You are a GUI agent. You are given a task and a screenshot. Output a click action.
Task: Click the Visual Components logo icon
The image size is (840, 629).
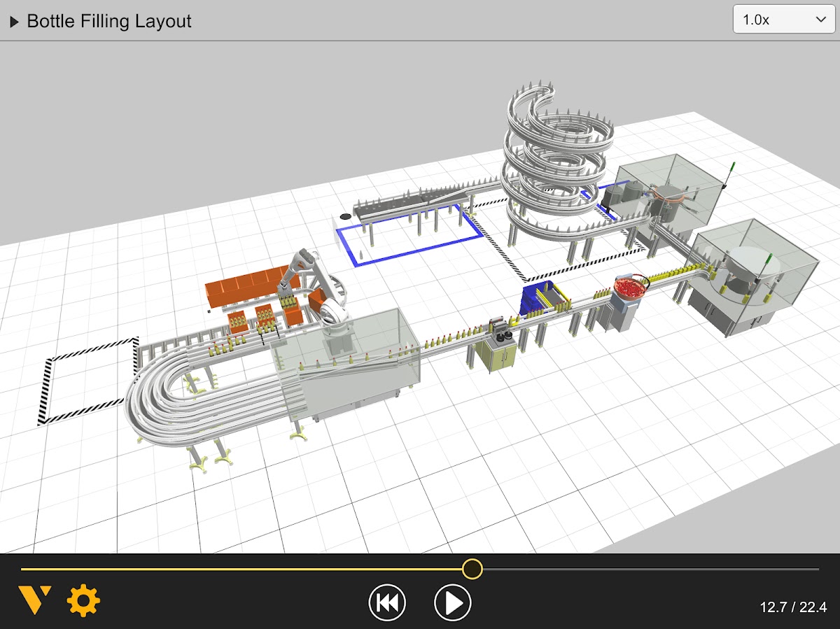pos(34,601)
